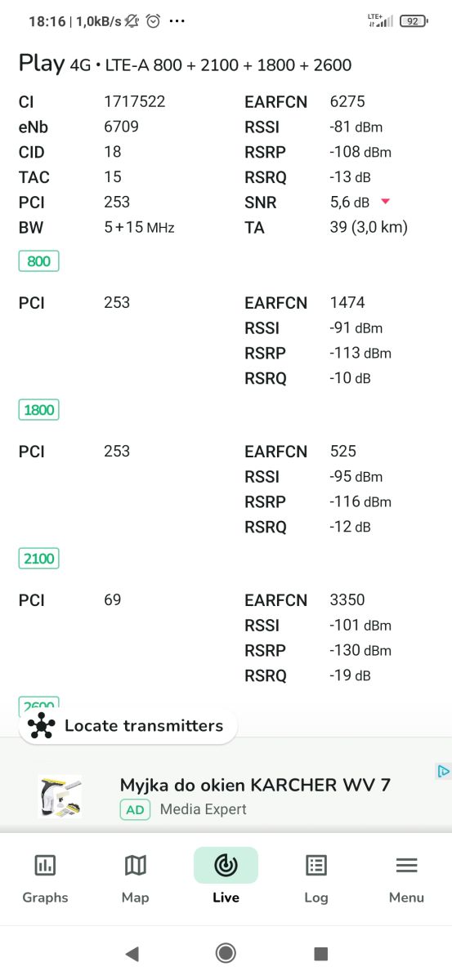
Task: Tap the Menu tab label
Action: click(x=406, y=898)
